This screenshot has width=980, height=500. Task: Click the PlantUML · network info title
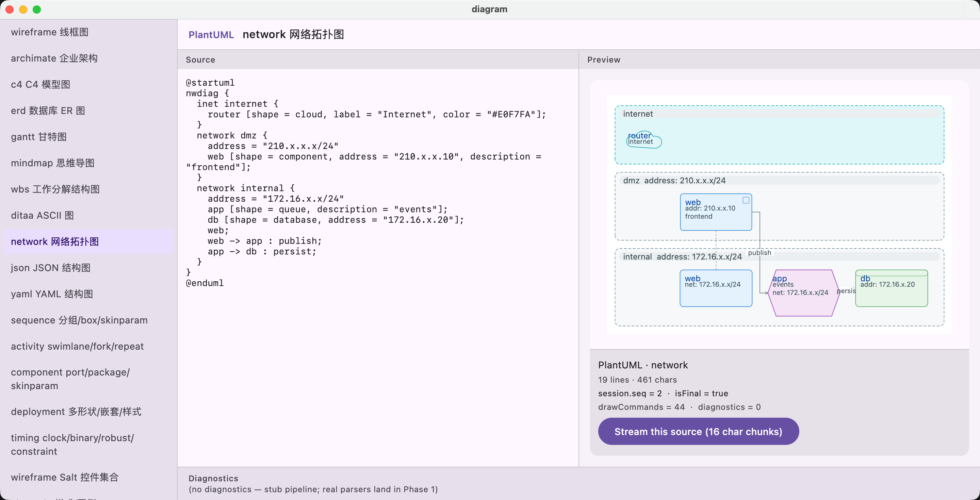[x=643, y=365]
